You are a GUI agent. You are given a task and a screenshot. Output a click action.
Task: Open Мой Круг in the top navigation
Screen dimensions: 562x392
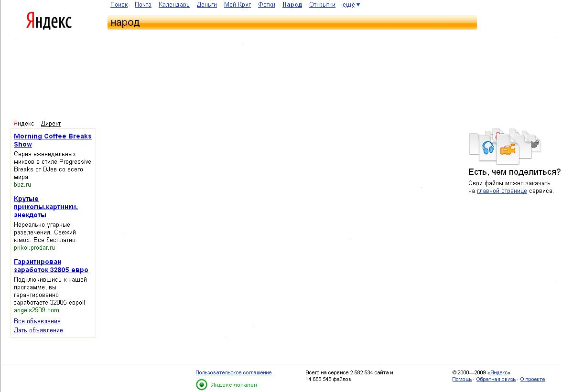pyautogui.click(x=237, y=5)
